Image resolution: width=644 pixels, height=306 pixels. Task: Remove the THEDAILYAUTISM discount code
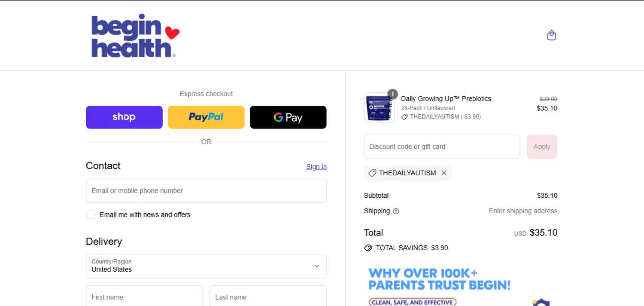tap(444, 173)
